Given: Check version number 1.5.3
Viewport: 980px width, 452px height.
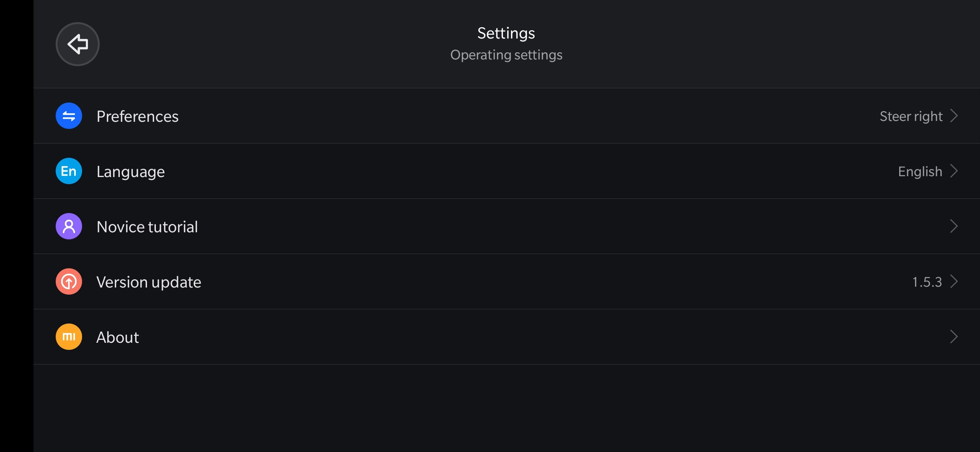Looking at the screenshot, I should 927,282.
